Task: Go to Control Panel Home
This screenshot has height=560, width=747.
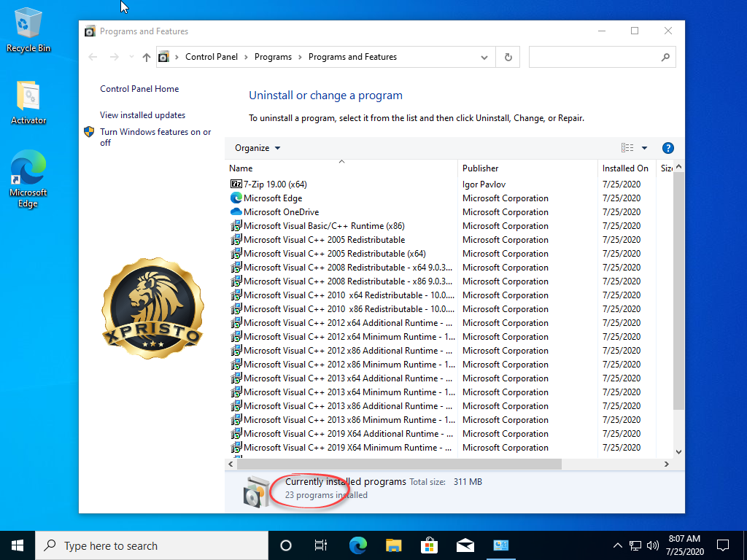Action: point(139,89)
